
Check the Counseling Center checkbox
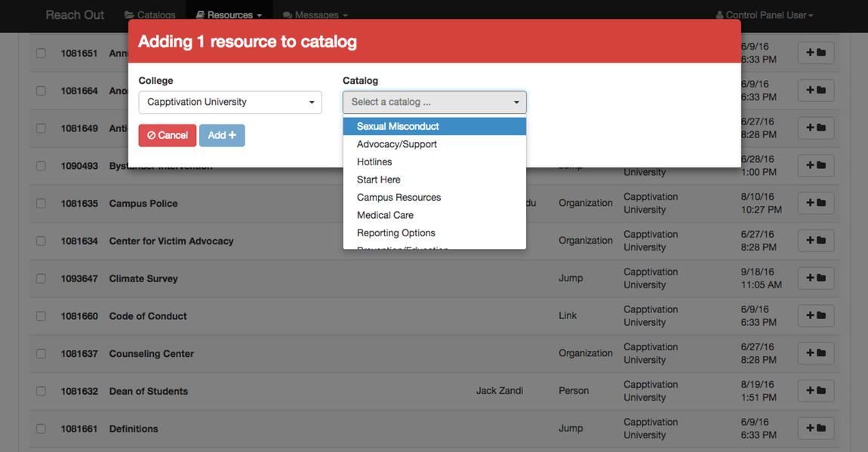pyautogui.click(x=41, y=353)
